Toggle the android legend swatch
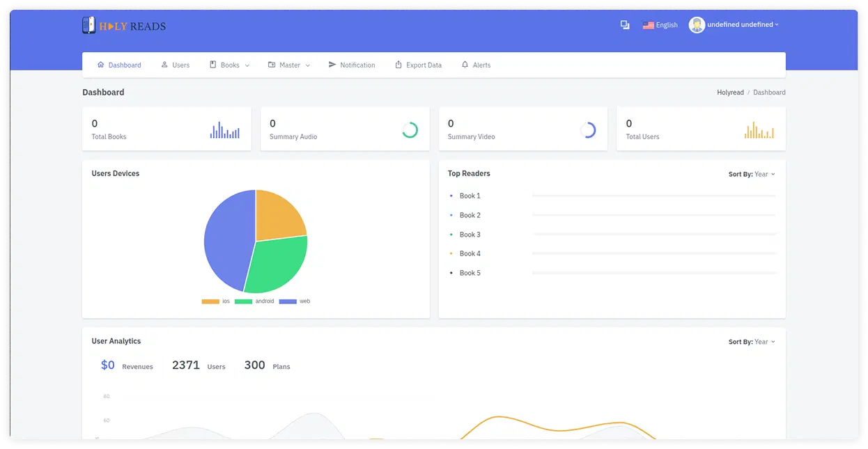This screenshot has width=868, height=449. pos(243,301)
